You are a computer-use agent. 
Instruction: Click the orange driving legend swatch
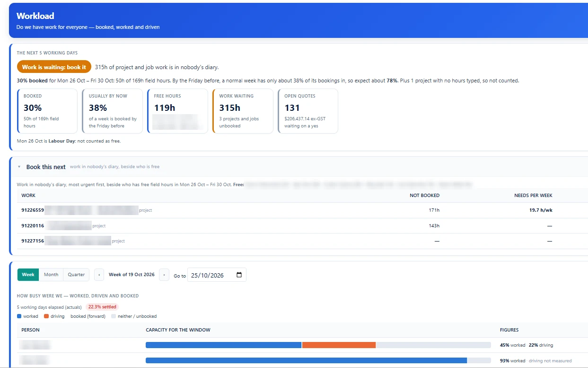[x=46, y=316]
